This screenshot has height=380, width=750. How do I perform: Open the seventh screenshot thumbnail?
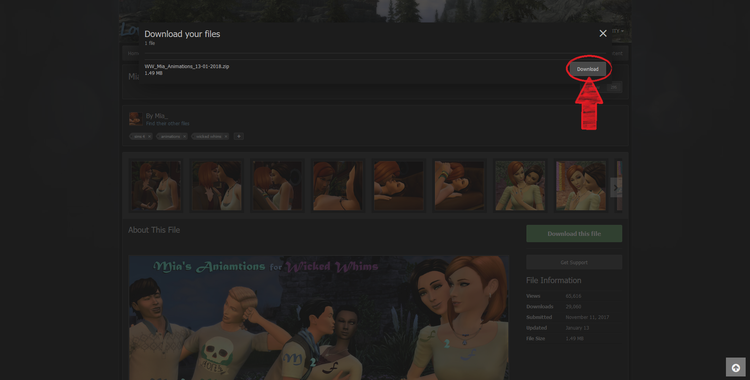click(x=520, y=186)
